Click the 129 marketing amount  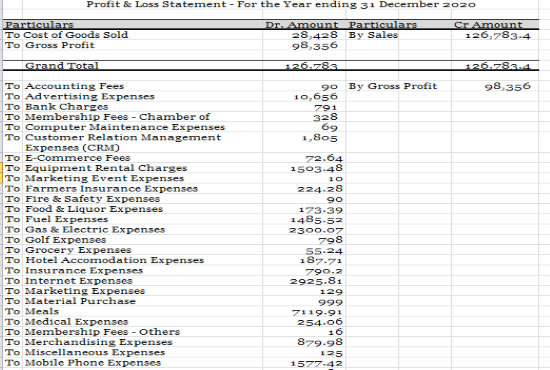tap(331, 291)
